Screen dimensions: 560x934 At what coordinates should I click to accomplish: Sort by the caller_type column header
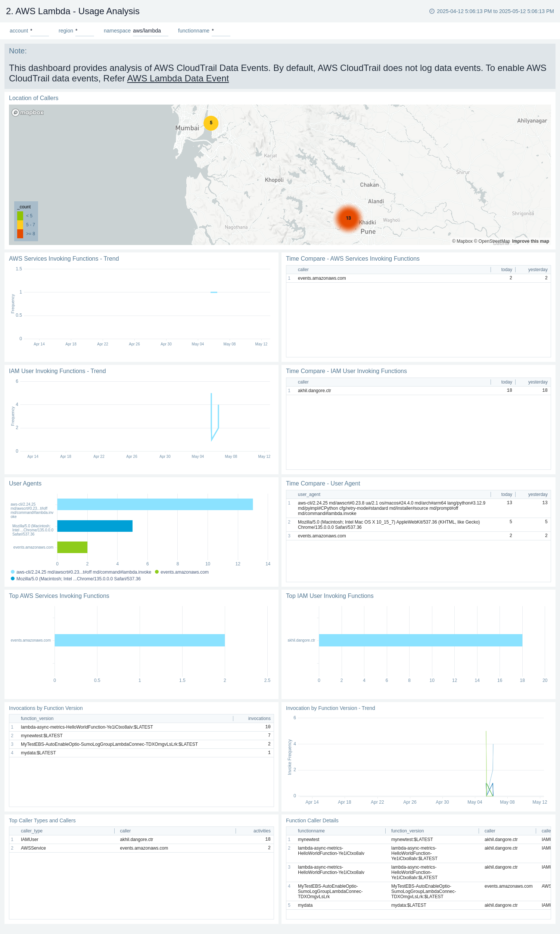32,831
